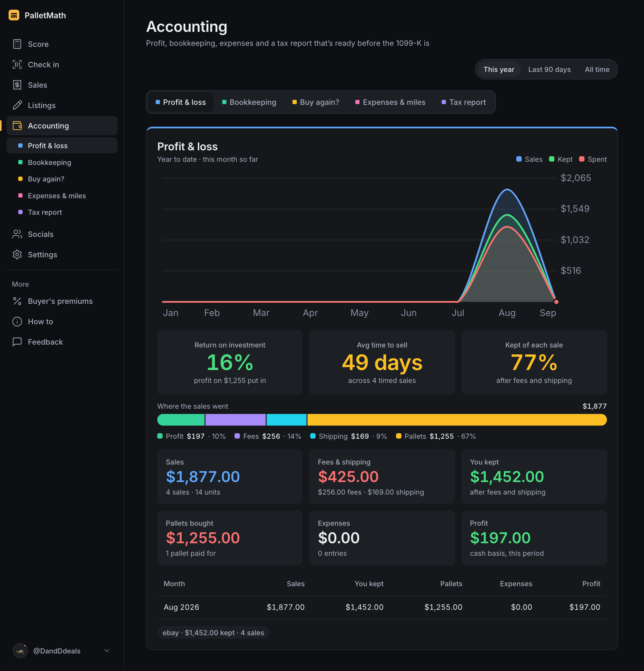
Task: Click the Pallets bought $1,255.00 card
Action: click(230, 538)
